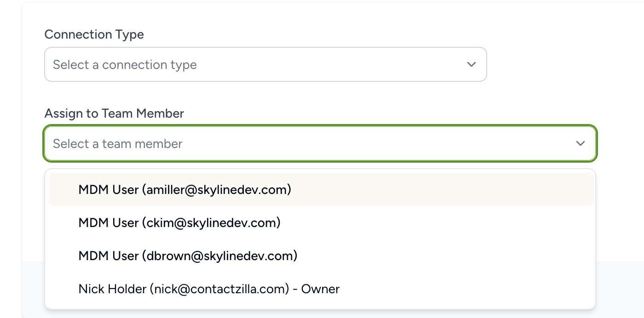Click the 'Select a team member' placeholder
This screenshot has width=644, height=318.
click(118, 144)
